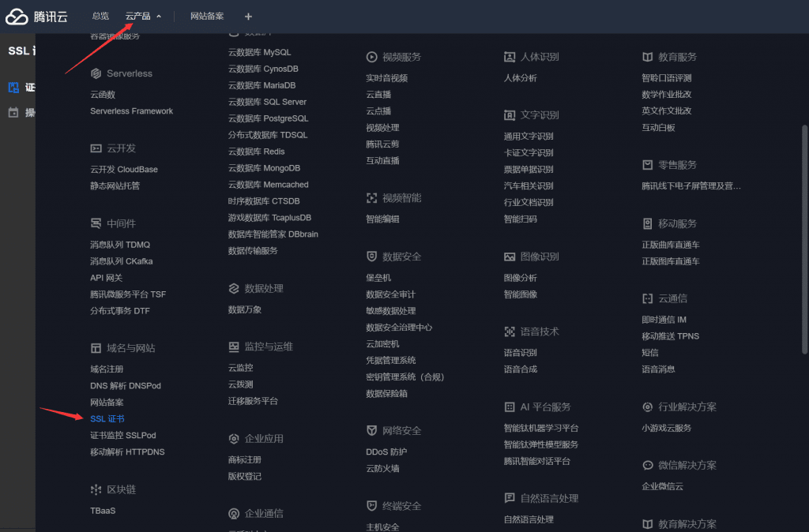Click the 微信解决方案 chat icon
The height and width of the screenshot is (532, 809).
pos(648,465)
